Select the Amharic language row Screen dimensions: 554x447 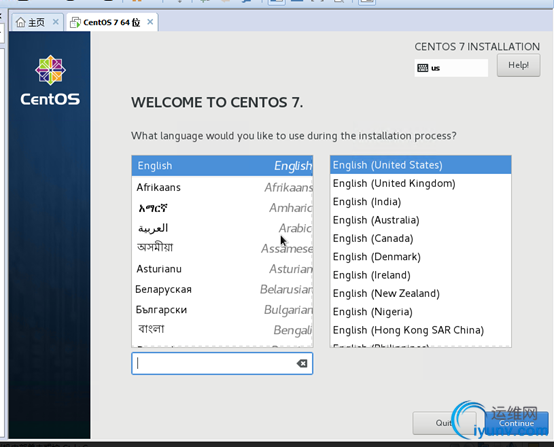222,208
